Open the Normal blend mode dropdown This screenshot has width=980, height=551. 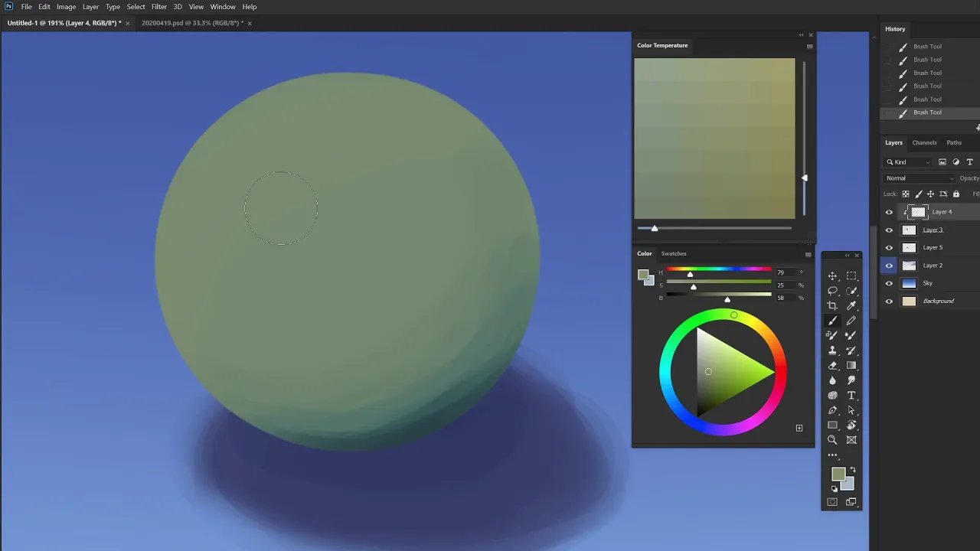tap(920, 178)
